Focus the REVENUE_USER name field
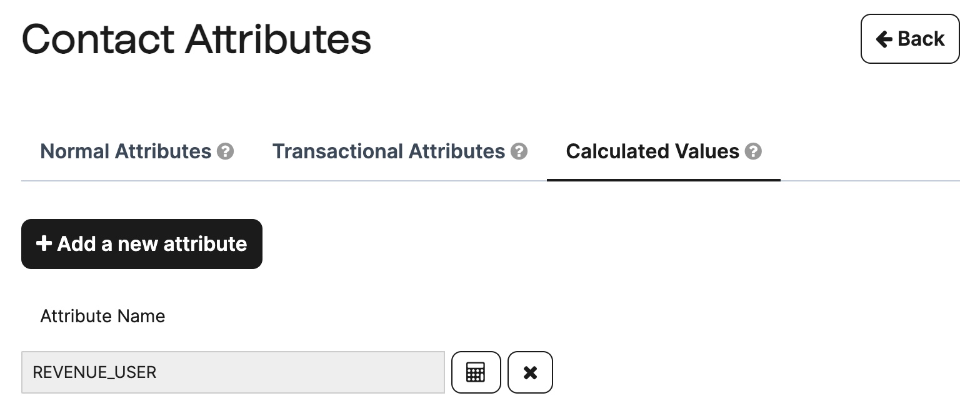 233,372
